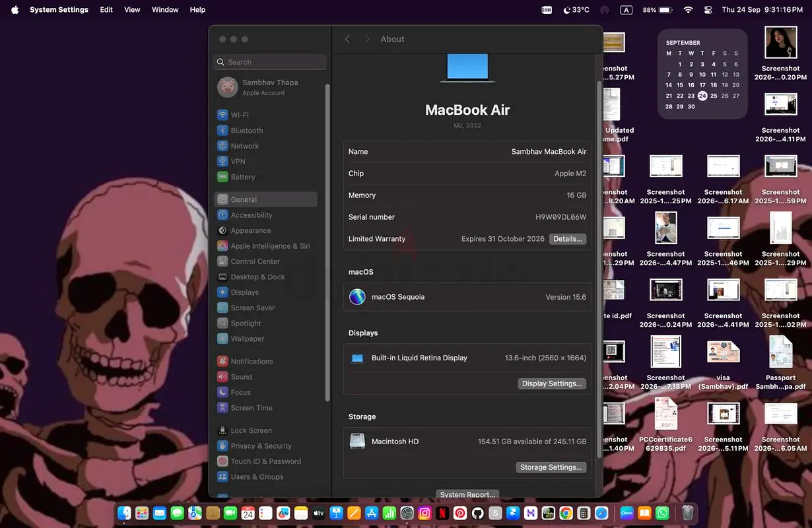Open Appearance settings
The image size is (812, 528).
[x=265, y=230]
